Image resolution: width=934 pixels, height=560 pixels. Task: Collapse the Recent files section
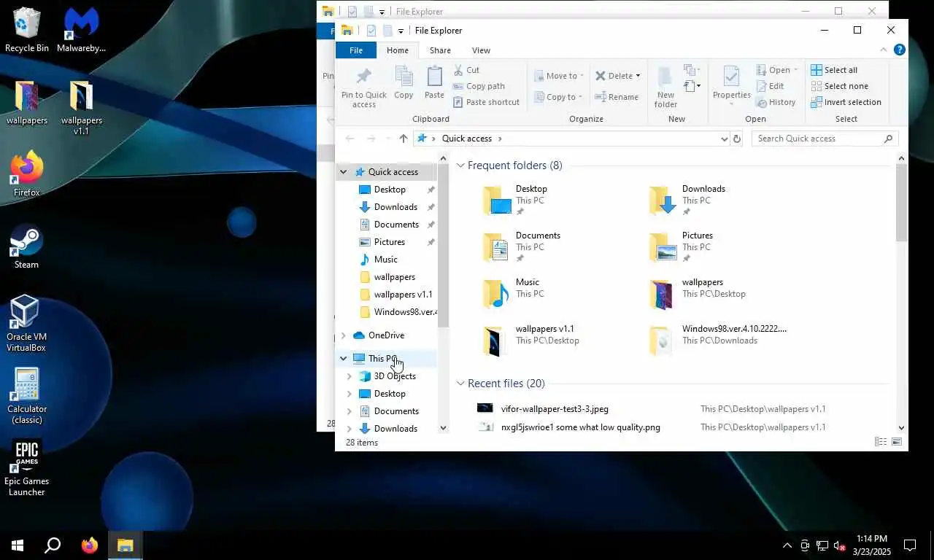pos(460,384)
